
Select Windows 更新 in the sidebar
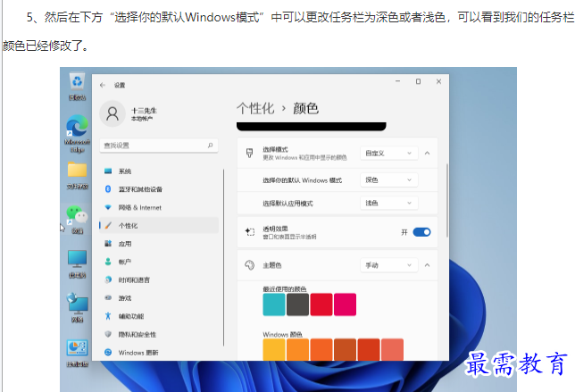[x=159, y=352]
